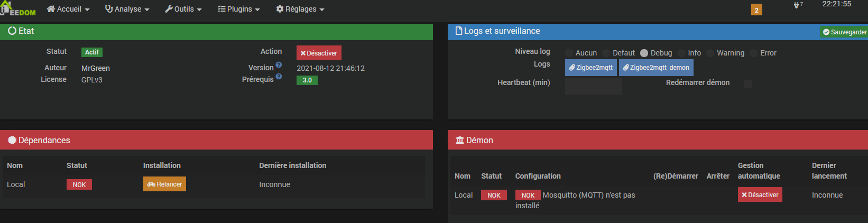Image resolution: width=868 pixels, height=223 pixels.
Task: Click the Heartbeat (min) input field
Action: [594, 86]
